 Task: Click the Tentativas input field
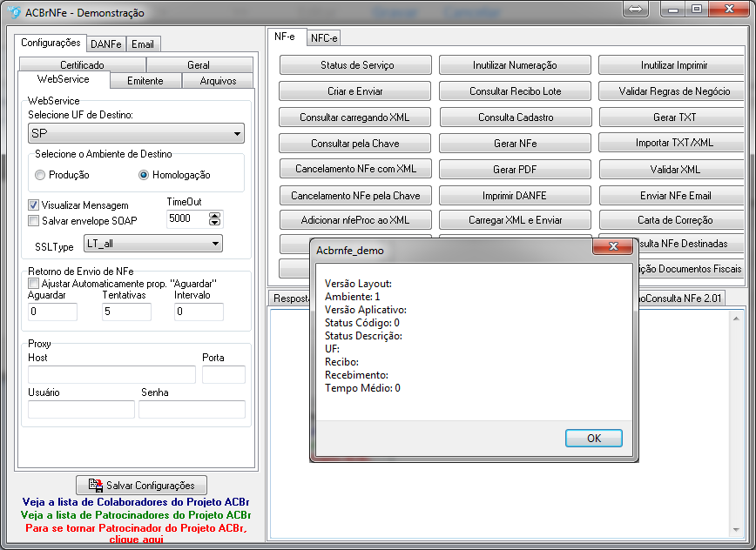tap(127, 312)
